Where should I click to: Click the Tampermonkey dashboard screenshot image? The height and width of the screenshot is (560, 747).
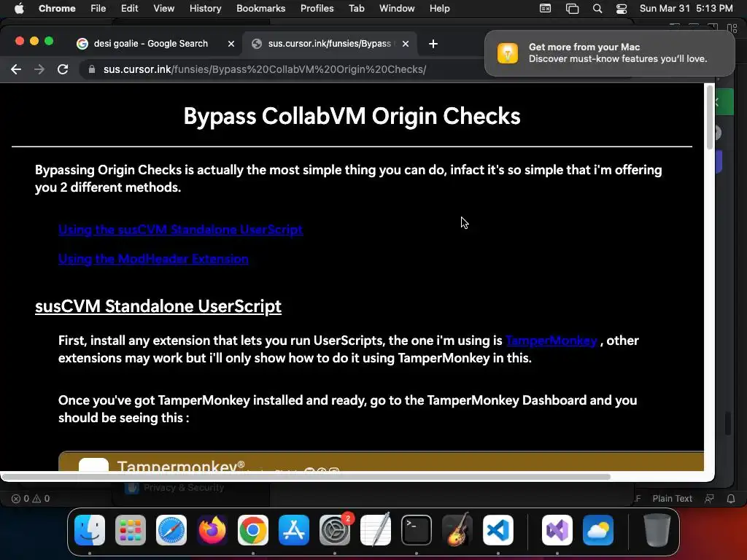pyautogui.click(x=381, y=462)
